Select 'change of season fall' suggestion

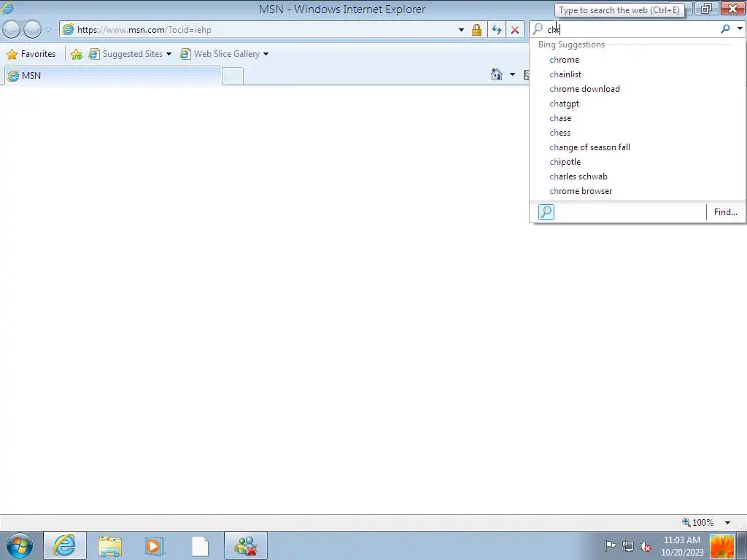pyautogui.click(x=638, y=147)
